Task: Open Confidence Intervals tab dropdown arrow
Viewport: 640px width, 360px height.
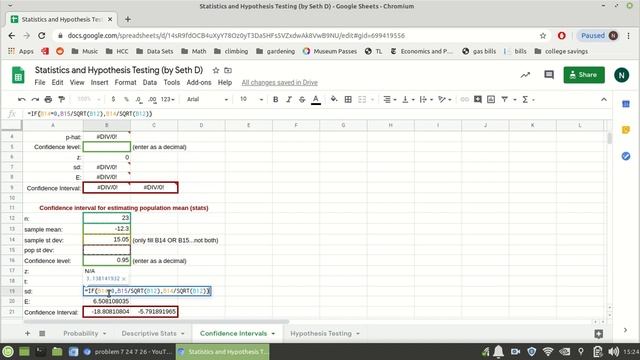Action: pos(273,334)
